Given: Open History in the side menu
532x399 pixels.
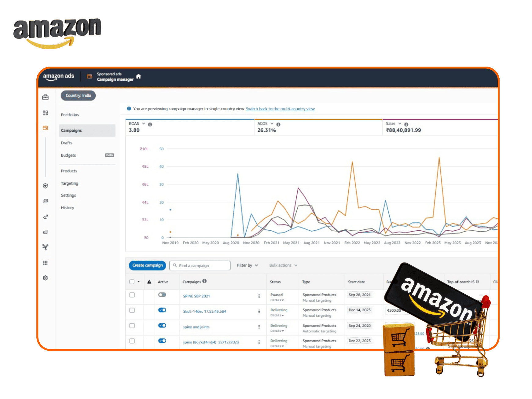Looking at the screenshot, I should (x=67, y=208).
